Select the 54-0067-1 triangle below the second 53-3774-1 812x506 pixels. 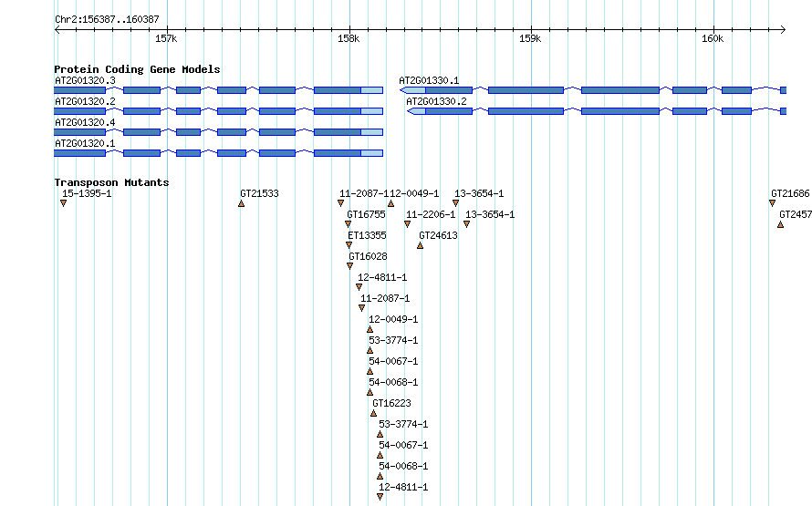point(380,455)
